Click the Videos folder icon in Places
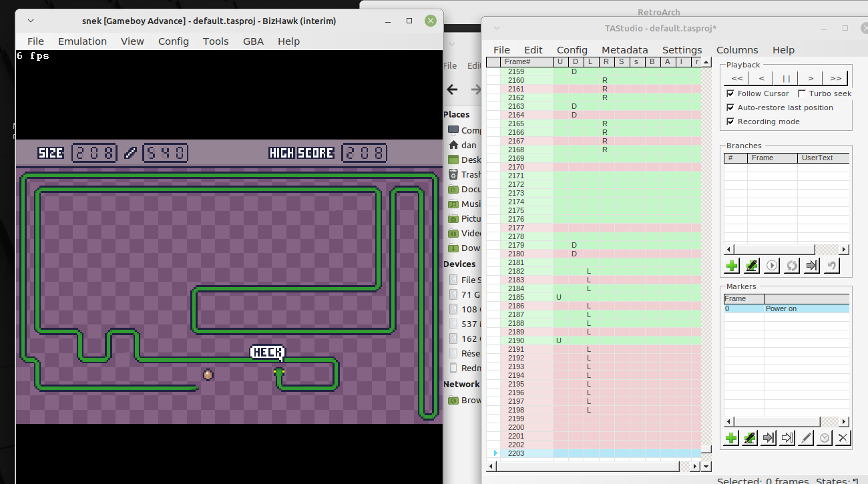The height and width of the screenshot is (484, 868). (453, 233)
